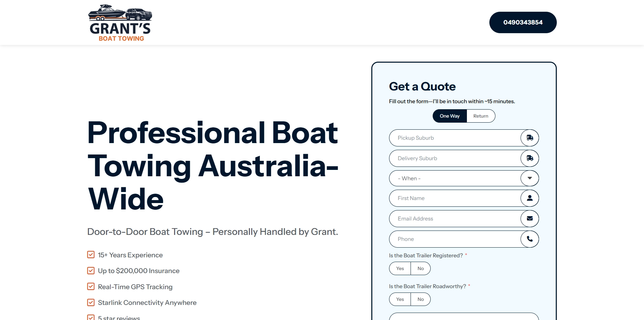Select Yes for Is the Boat Trailer Registered
The width and height of the screenshot is (644, 320).
(399, 268)
